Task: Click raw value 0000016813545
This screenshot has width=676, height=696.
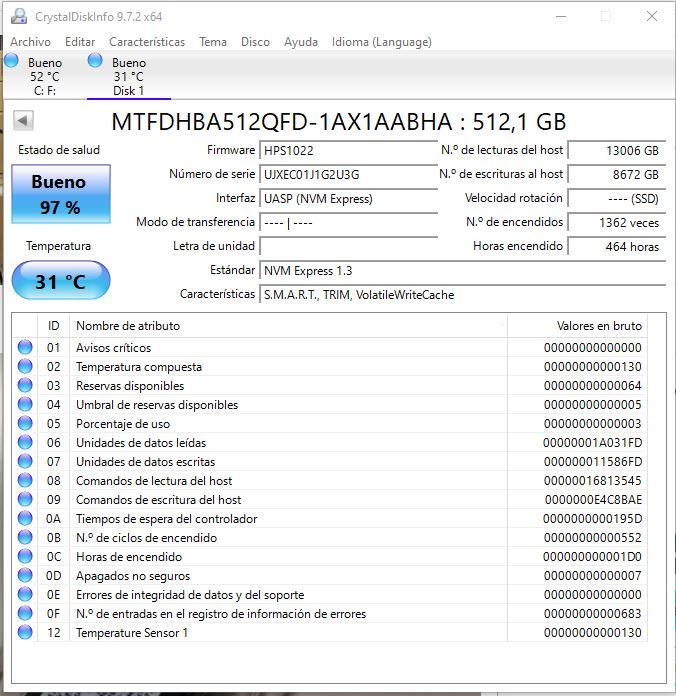Action: coord(593,481)
